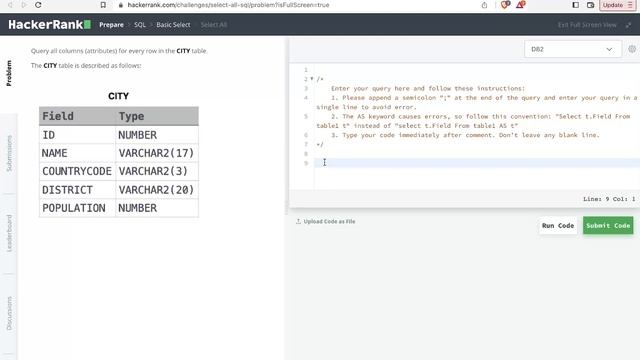Go forward with browser forward arrow
640x360 pixels.
tap(24, 5)
